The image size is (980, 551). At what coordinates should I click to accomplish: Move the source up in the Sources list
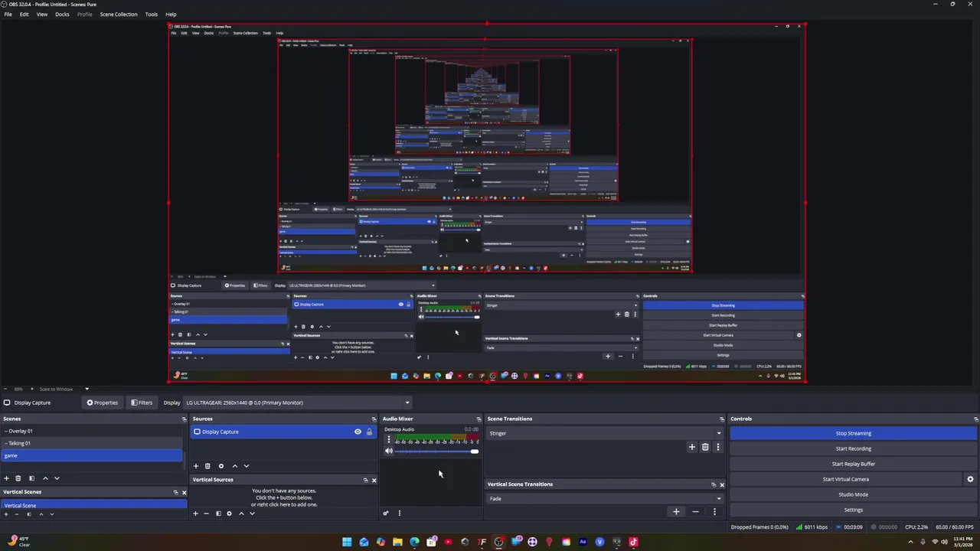point(235,466)
